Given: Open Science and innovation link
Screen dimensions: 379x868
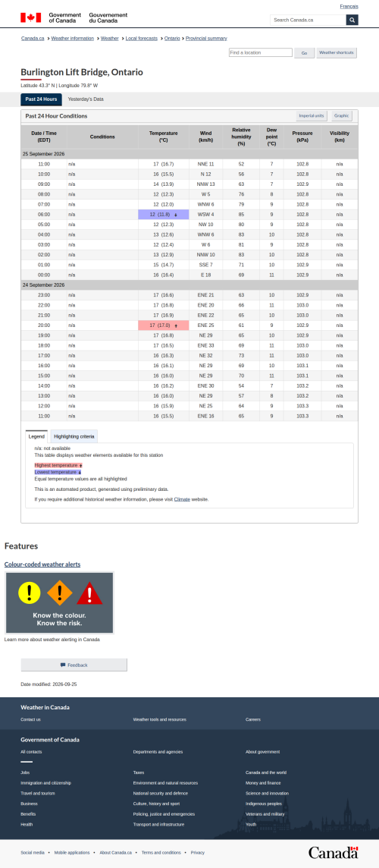Looking at the screenshot, I should coord(267,794).
